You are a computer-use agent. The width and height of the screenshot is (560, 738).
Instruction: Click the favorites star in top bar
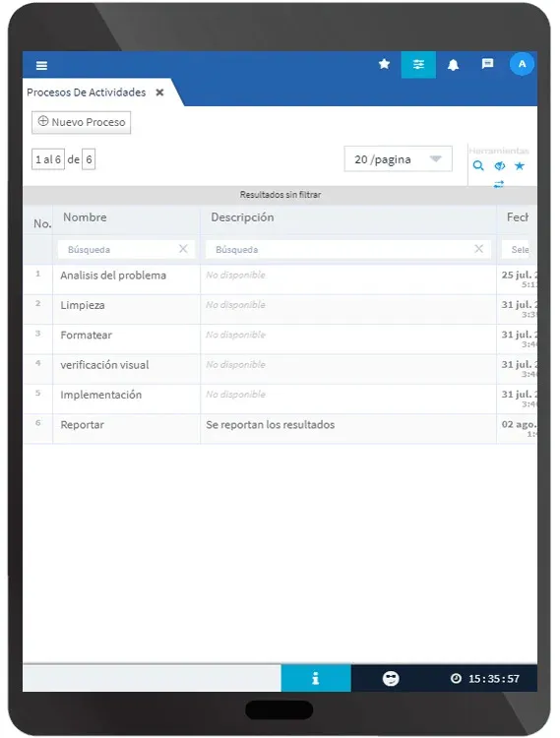(x=384, y=64)
